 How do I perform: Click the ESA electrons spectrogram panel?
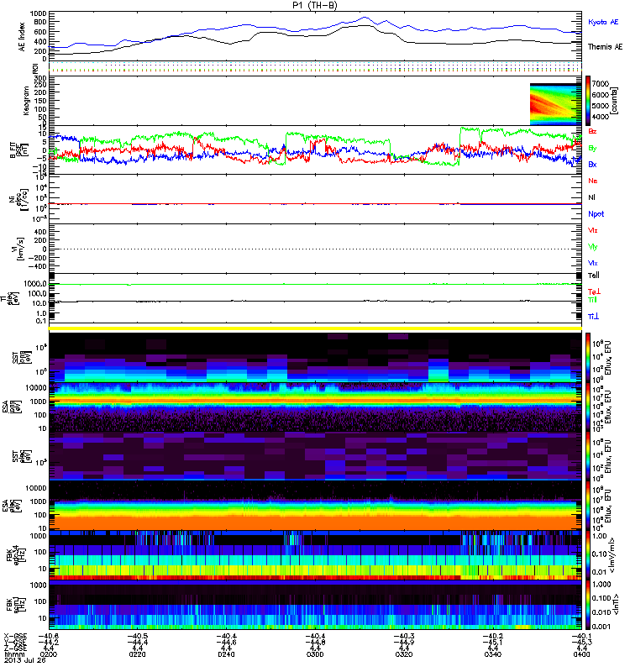point(315,506)
